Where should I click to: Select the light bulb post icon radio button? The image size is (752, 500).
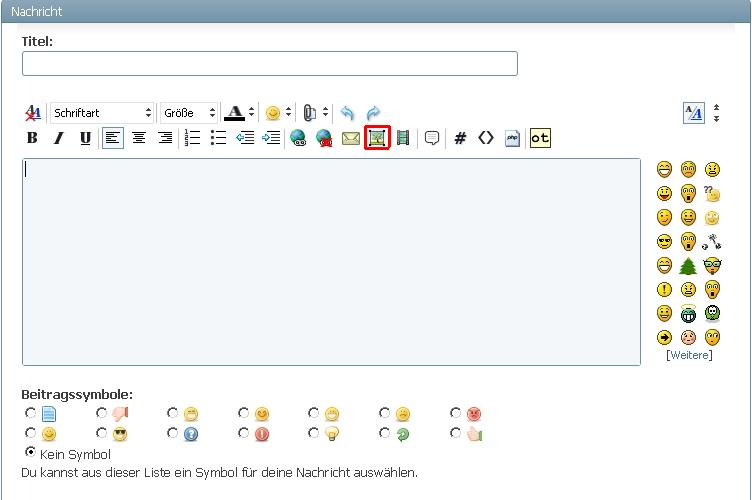[314, 433]
